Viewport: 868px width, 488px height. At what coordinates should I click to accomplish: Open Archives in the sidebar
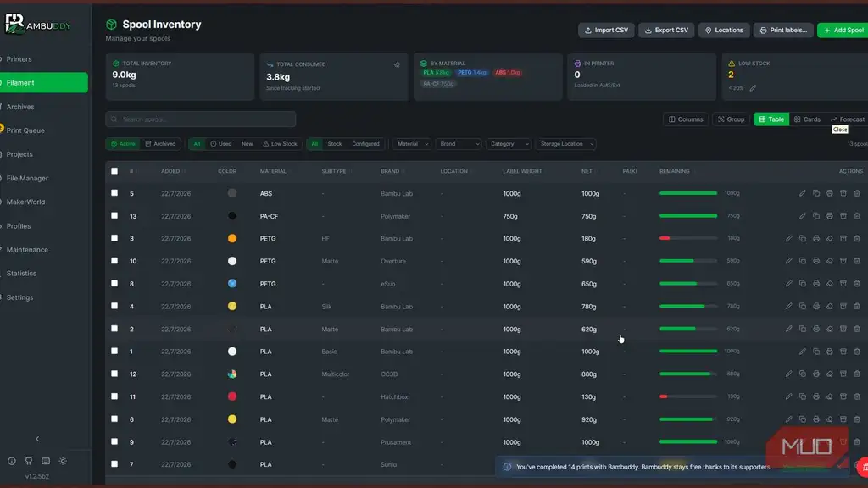click(20, 107)
